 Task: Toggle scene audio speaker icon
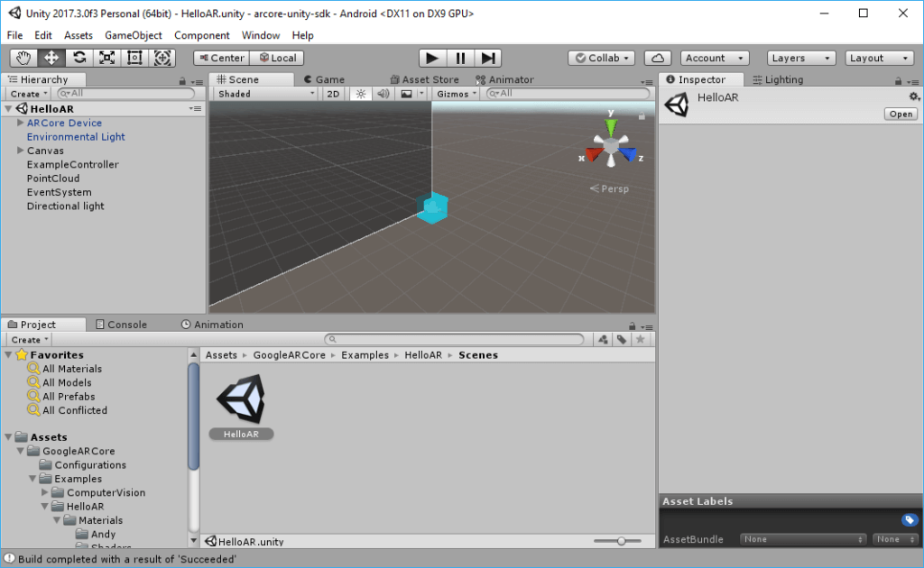click(383, 94)
